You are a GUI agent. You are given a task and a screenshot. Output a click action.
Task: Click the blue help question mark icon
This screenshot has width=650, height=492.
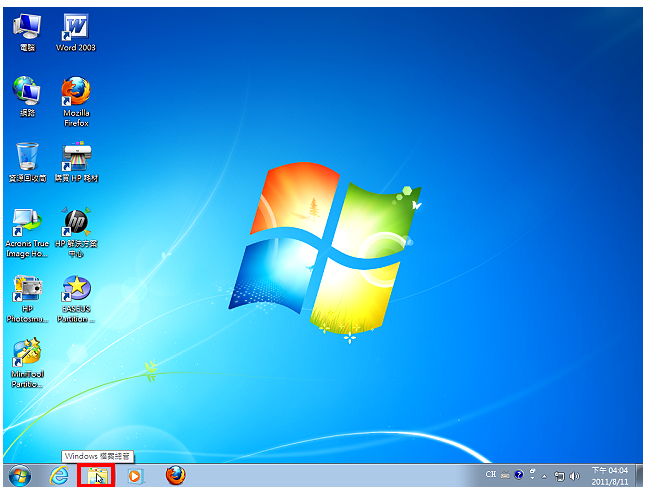(519, 475)
